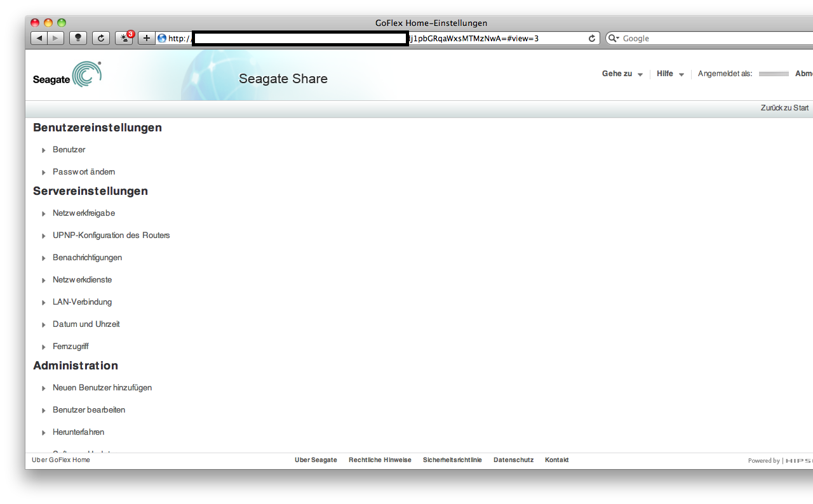Open UPNP-Konfiguration des Routers label
The width and height of the screenshot is (813, 504).
pyautogui.click(x=111, y=235)
